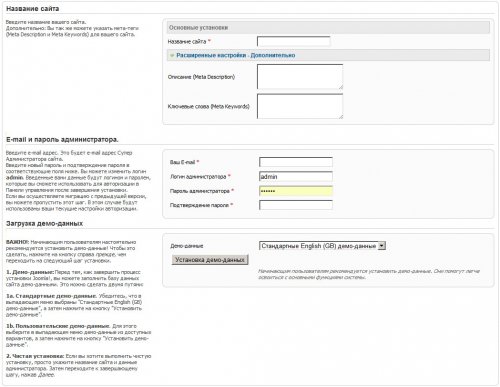This screenshot has width=500, height=387.
Task: Click the resize grip of Meta Keywords textarea
Action: click(x=341, y=116)
